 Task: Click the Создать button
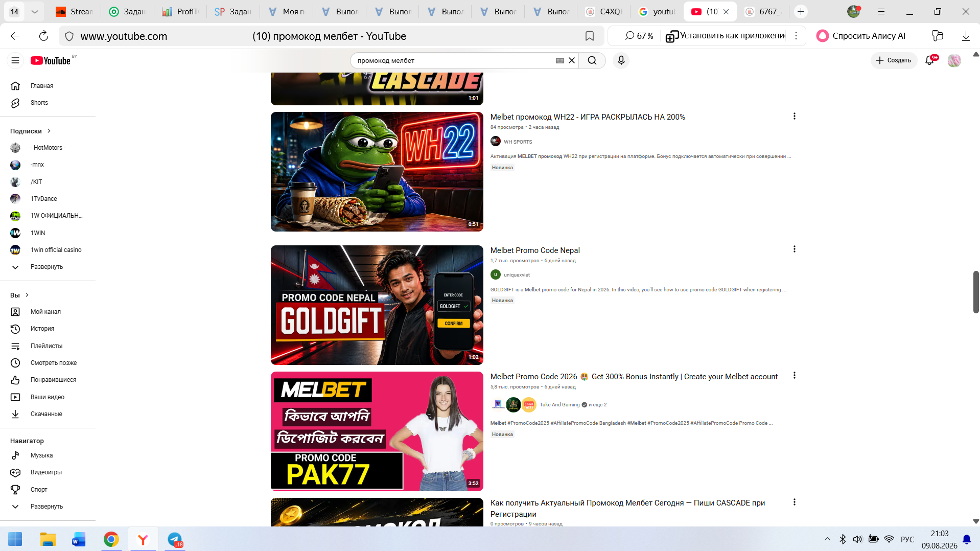click(x=894, y=60)
